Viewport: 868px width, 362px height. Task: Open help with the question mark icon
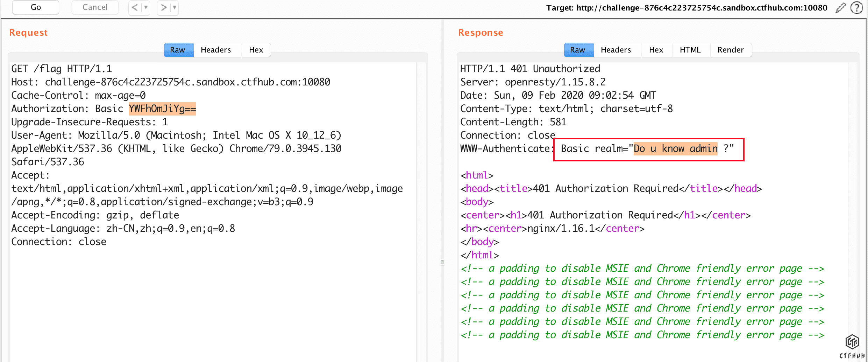coord(857,7)
